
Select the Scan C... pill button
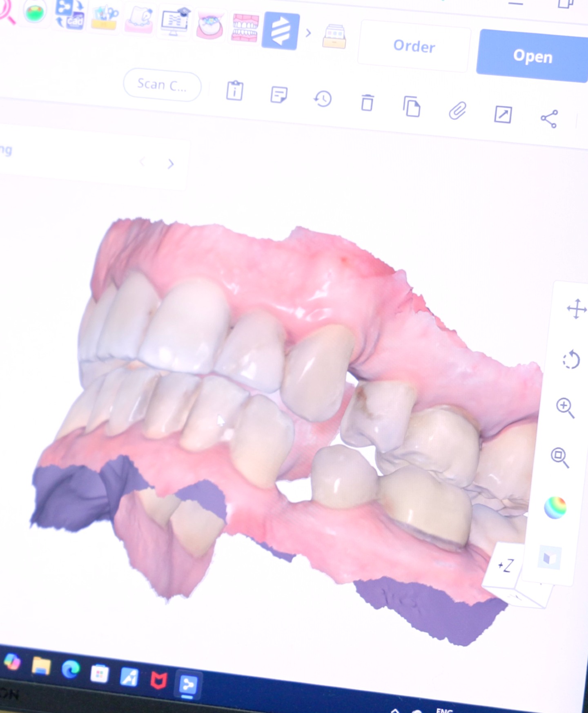[x=162, y=85]
